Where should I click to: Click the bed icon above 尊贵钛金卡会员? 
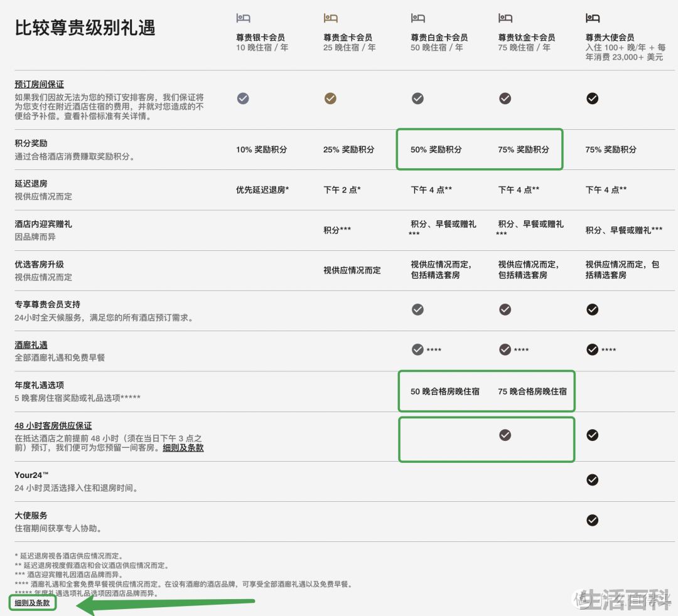(505, 18)
